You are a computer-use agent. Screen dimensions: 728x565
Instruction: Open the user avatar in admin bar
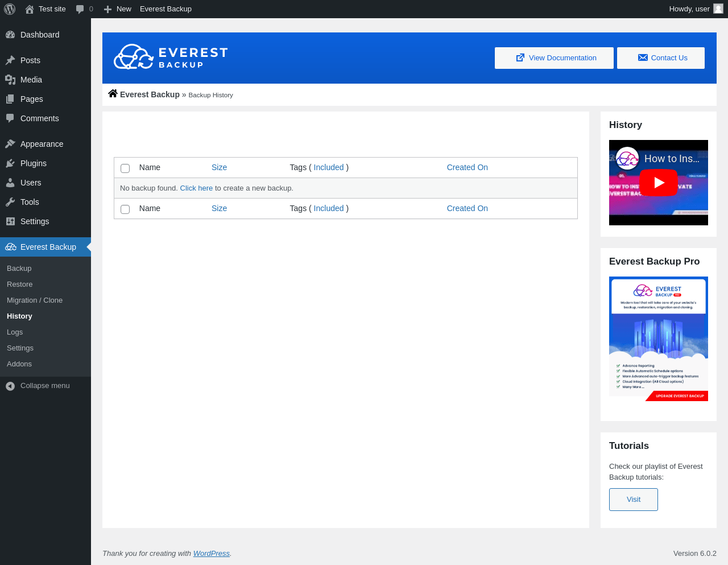718,9
